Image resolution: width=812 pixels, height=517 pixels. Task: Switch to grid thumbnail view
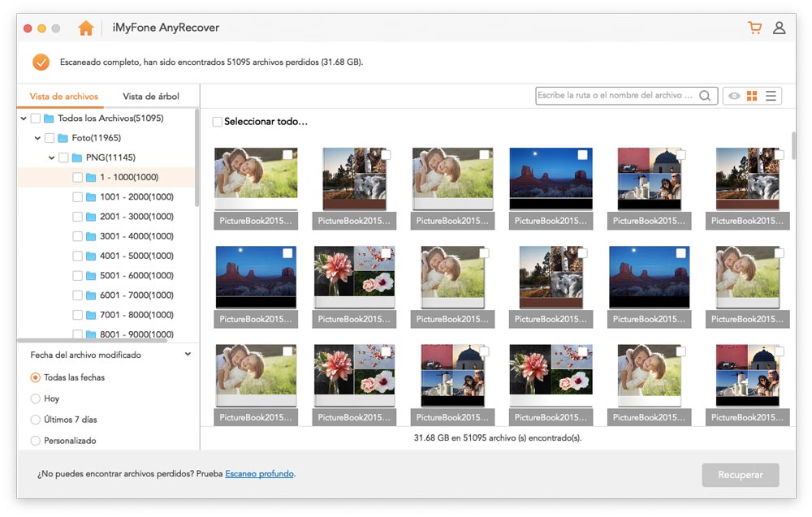[x=752, y=96]
